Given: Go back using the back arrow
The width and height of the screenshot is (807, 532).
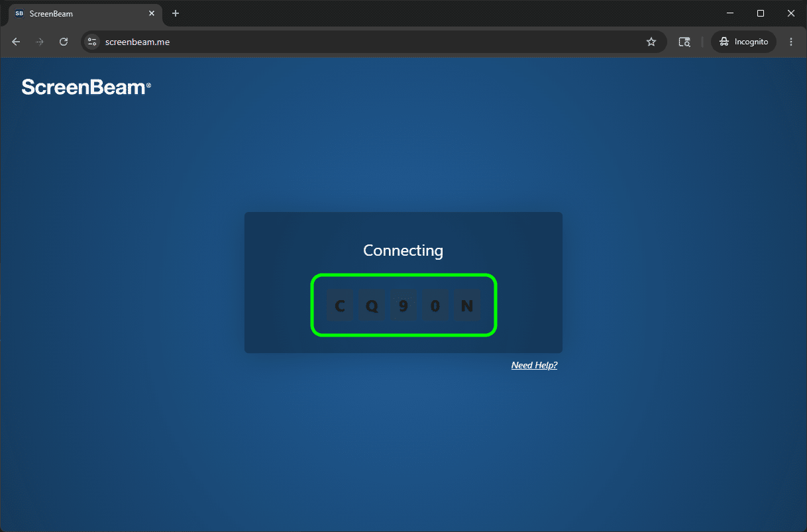Looking at the screenshot, I should 16,42.
